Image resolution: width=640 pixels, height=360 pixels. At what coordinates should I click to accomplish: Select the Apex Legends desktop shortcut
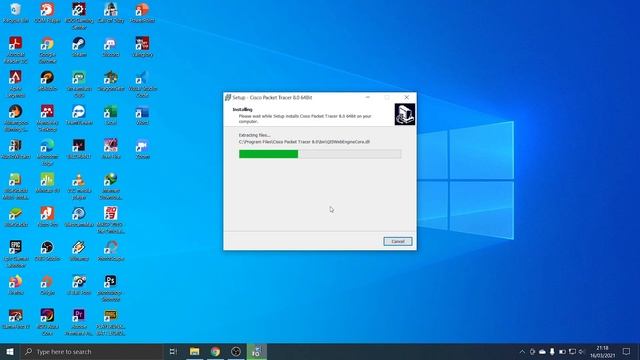[16, 84]
